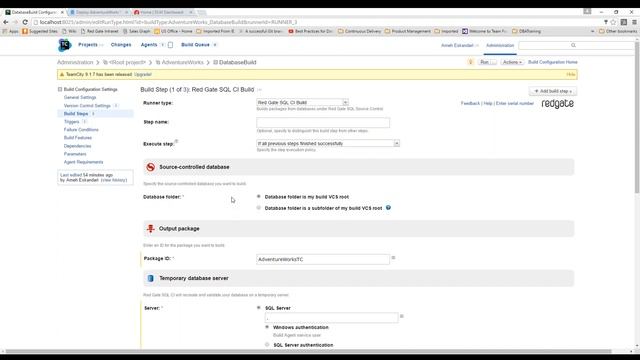Open the Ameh Eskandari user dropdown
Screen dimensions: 640x360
pos(460,45)
